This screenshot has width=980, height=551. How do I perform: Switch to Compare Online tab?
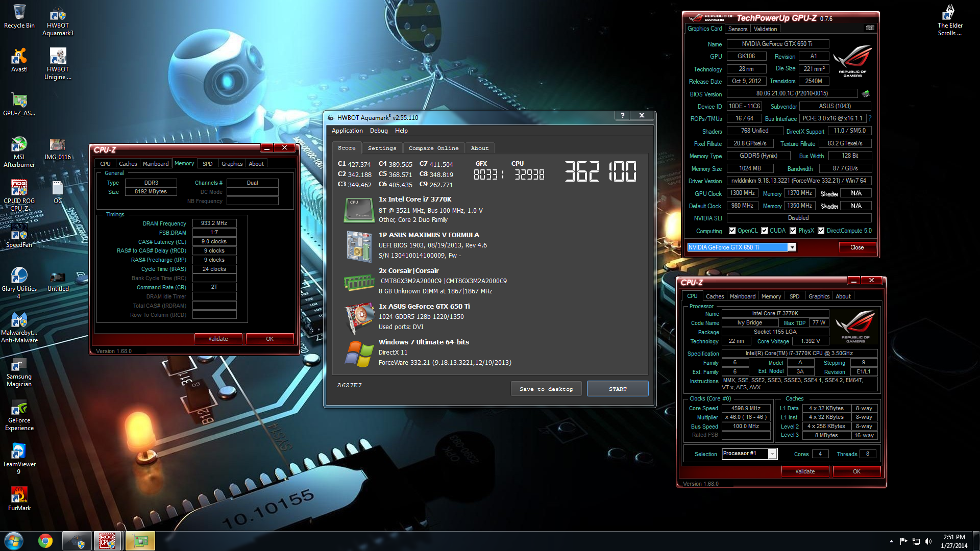pos(433,148)
